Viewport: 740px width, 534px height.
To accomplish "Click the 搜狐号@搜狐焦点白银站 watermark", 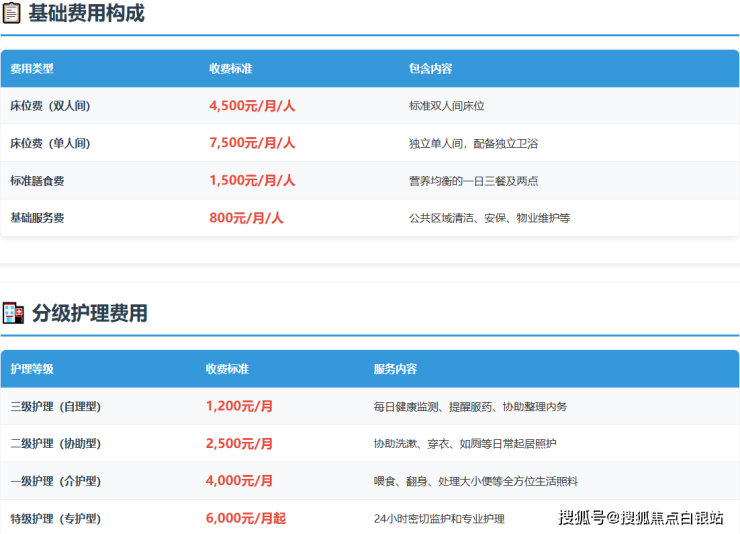I will 640,518.
